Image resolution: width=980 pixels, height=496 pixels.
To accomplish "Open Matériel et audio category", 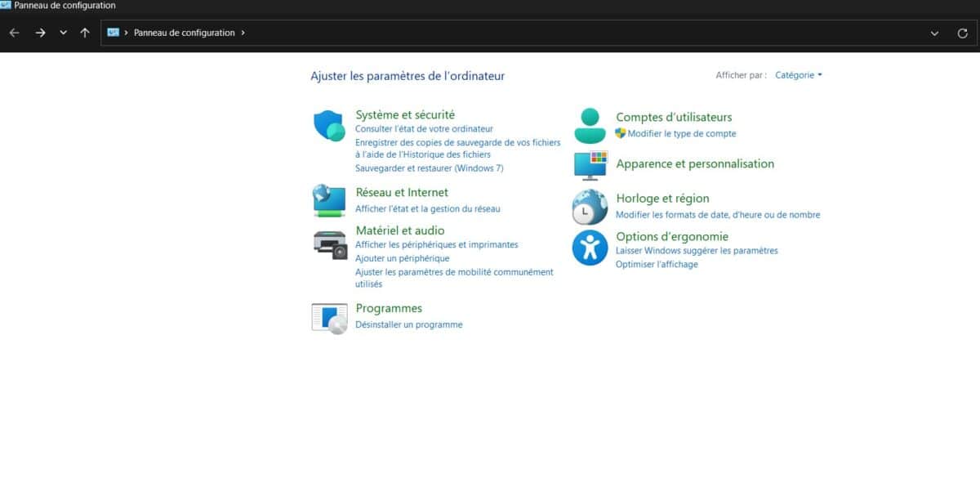I will point(400,230).
